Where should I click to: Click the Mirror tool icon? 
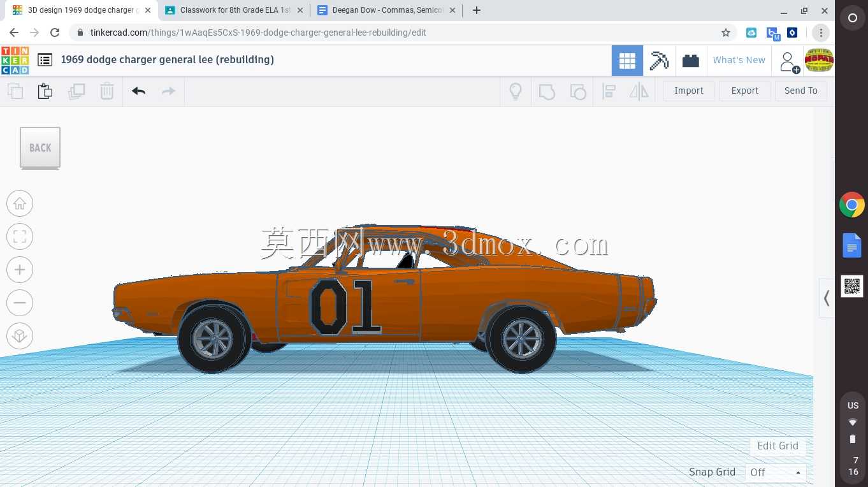click(x=639, y=91)
